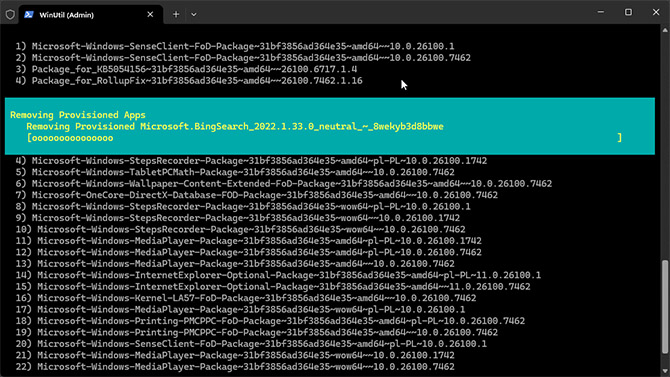Viewport: 670px width, 377px height.
Task: Click line 4 StepsRecorder amd64 pl-PL
Action: click(251, 161)
